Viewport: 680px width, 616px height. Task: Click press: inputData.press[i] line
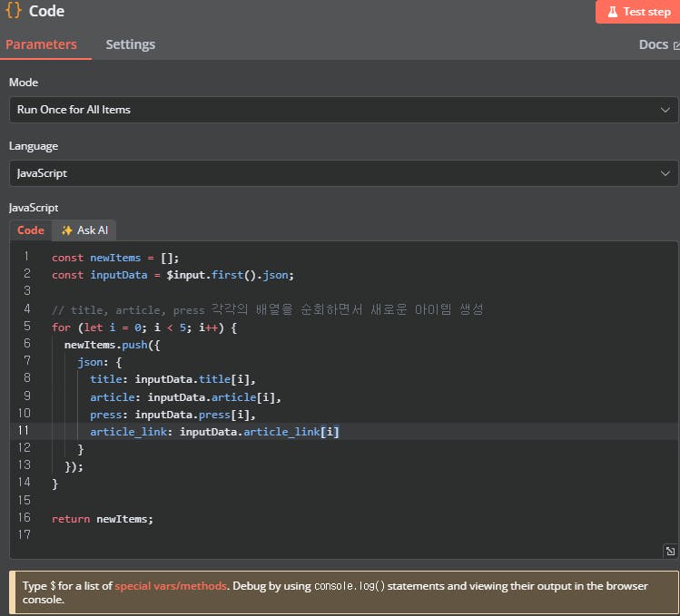(x=172, y=415)
